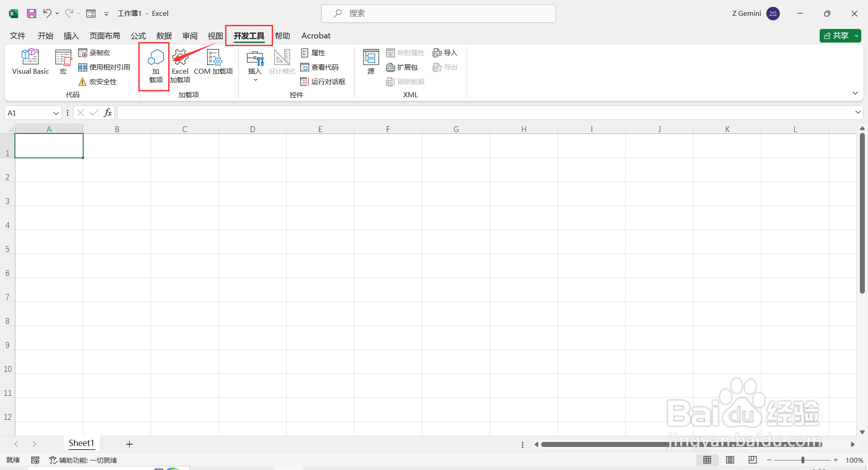Switch to the Insert (插入) ribbon tab

(x=71, y=36)
